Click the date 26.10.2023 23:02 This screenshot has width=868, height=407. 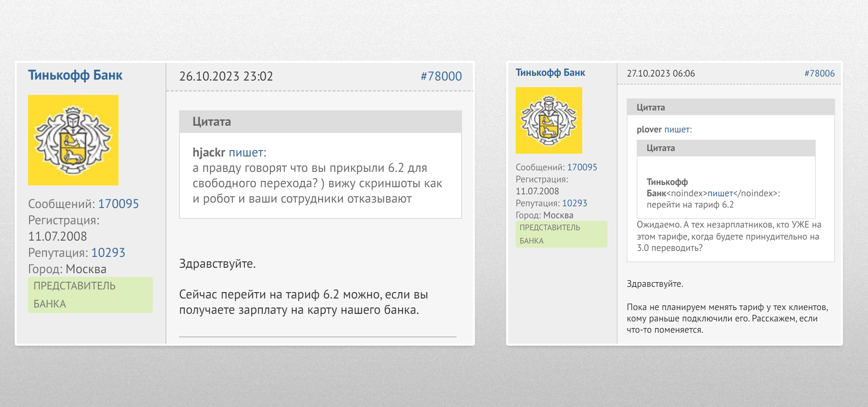click(x=226, y=76)
